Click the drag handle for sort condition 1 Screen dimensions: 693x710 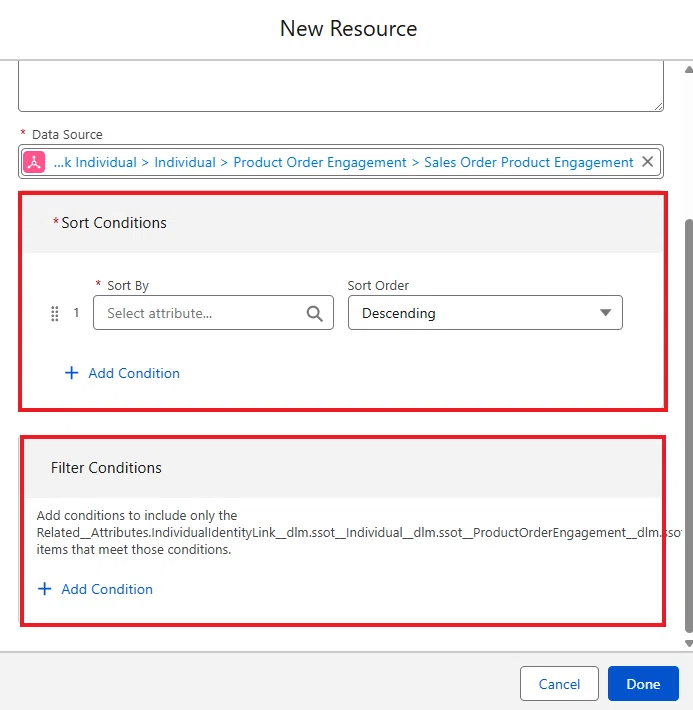tap(55, 313)
